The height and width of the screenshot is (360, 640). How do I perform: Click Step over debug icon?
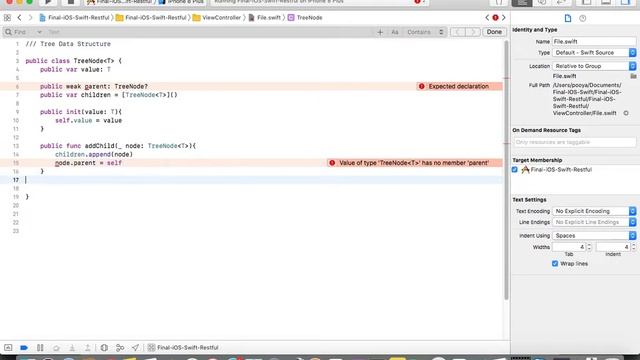56,348
